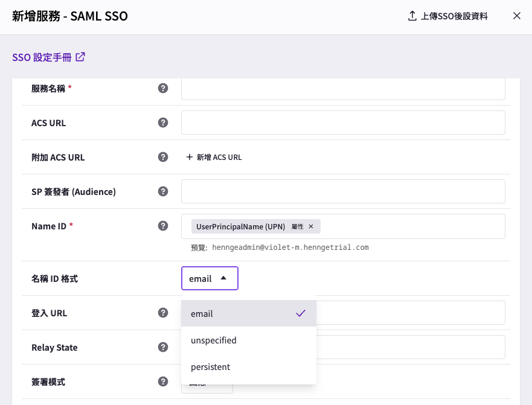The width and height of the screenshot is (532, 405).
Task: Click the 服務名稱 input field
Action: pyautogui.click(x=343, y=89)
